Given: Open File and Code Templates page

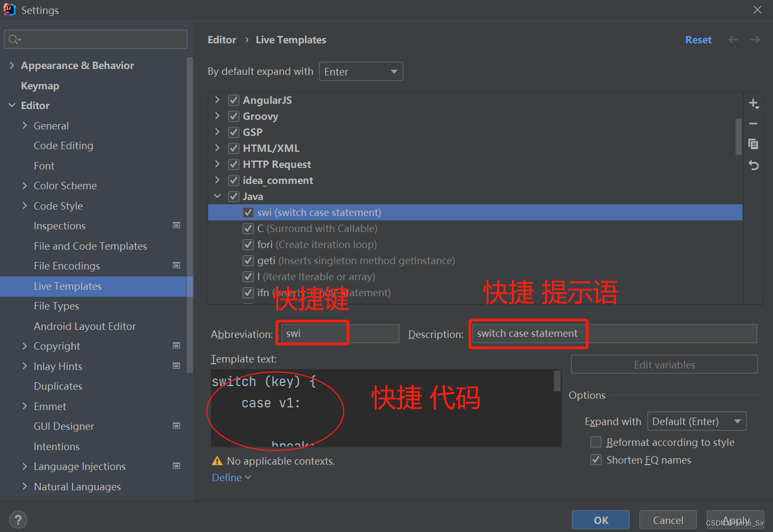Looking at the screenshot, I should coord(90,246).
